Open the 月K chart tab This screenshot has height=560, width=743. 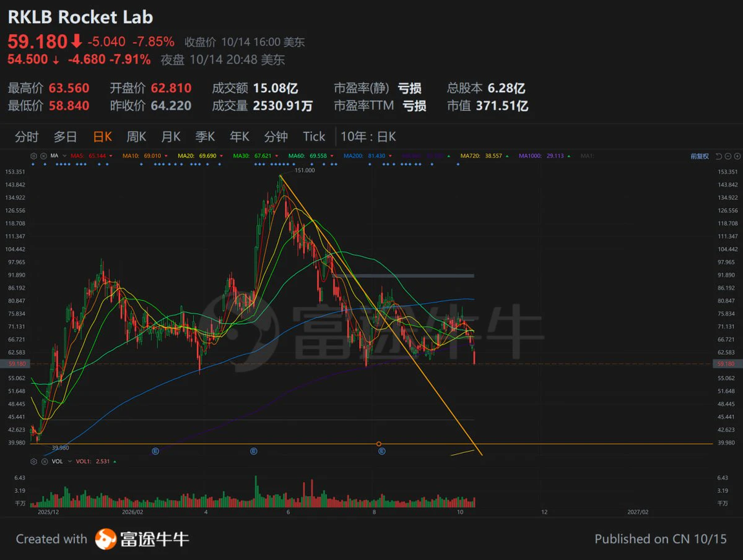pos(171,137)
